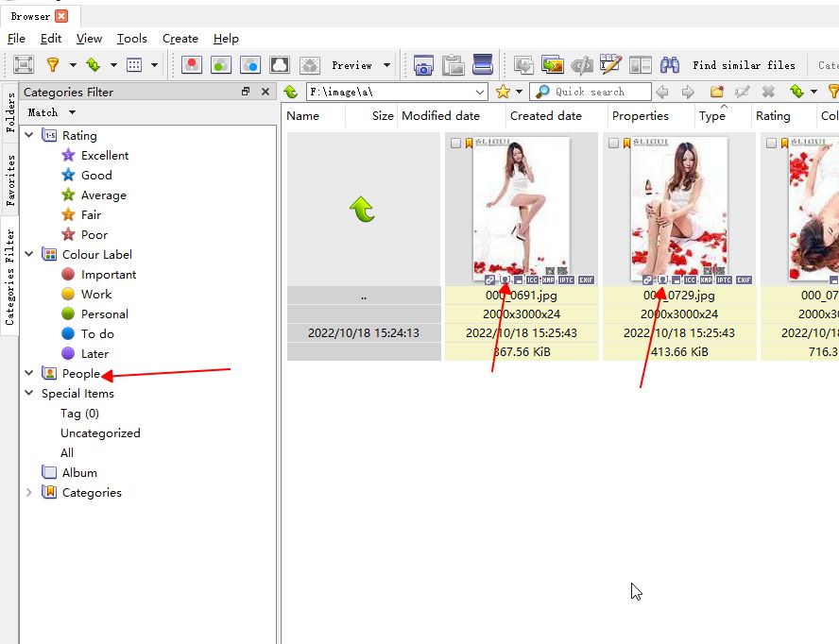The height and width of the screenshot is (644, 839).
Task: Click the scanner import toolbar icon
Action: coord(483,65)
